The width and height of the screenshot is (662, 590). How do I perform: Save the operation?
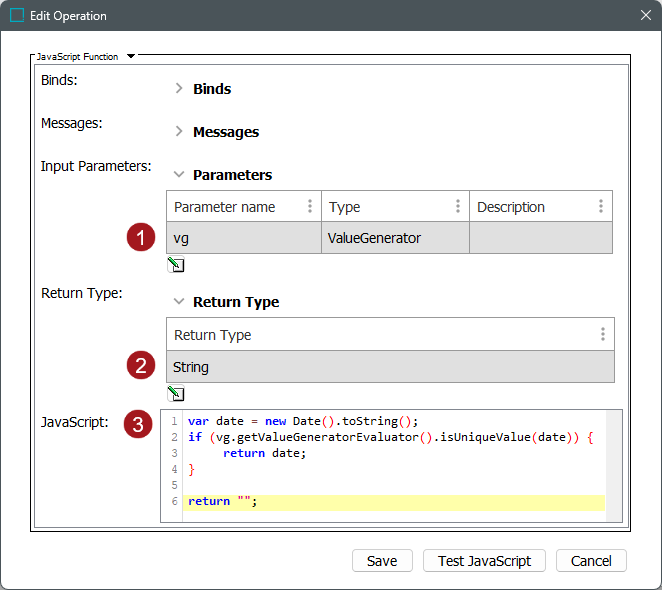click(x=382, y=561)
